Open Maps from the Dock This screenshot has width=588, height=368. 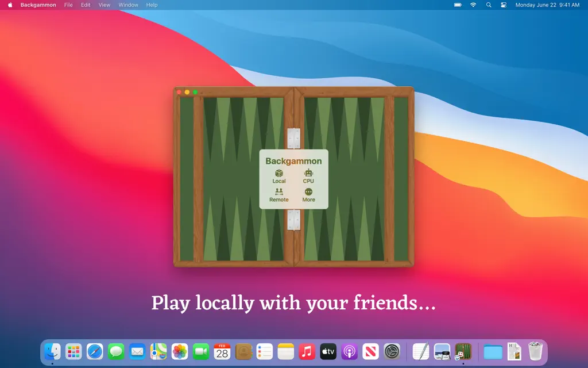(158, 352)
